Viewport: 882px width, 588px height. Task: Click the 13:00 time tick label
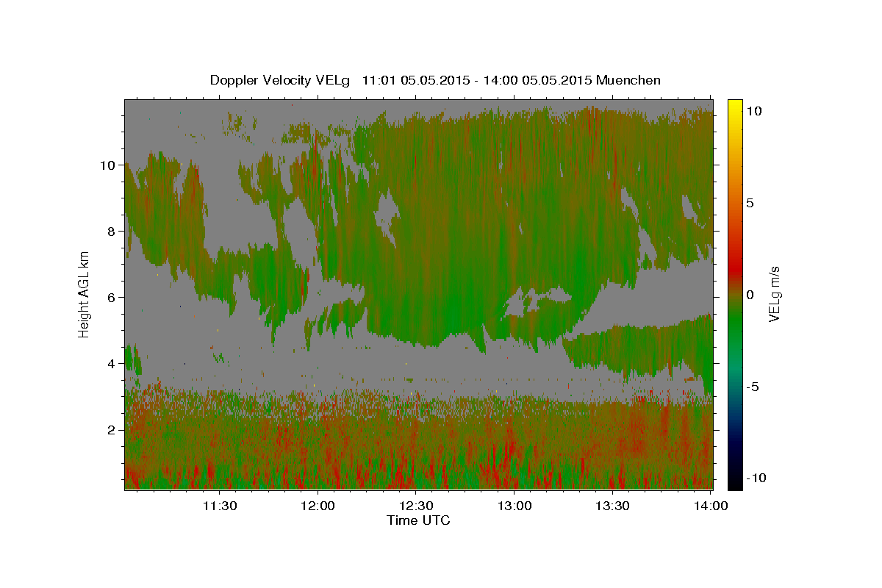514,506
